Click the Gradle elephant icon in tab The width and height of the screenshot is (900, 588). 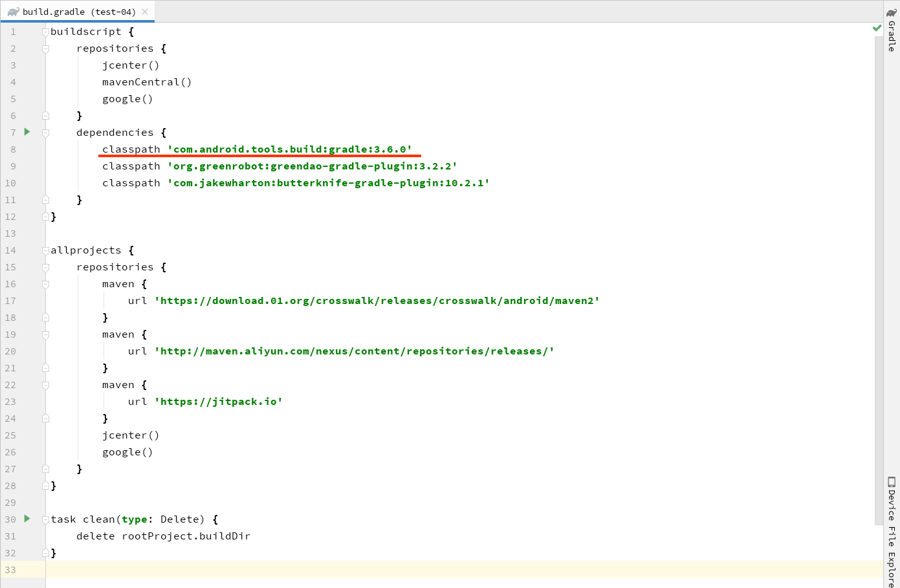tap(13, 12)
